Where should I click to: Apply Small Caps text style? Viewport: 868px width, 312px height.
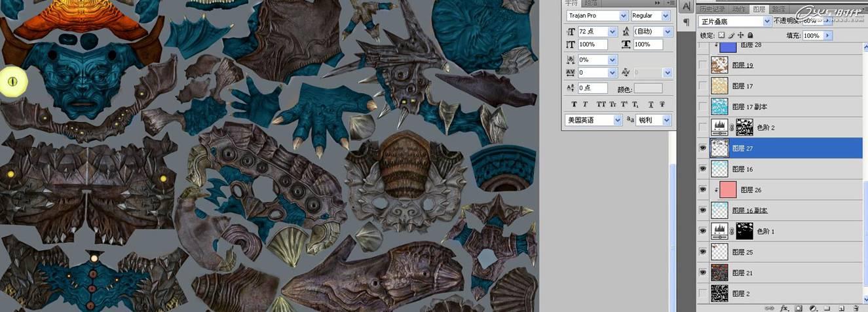[x=613, y=104]
